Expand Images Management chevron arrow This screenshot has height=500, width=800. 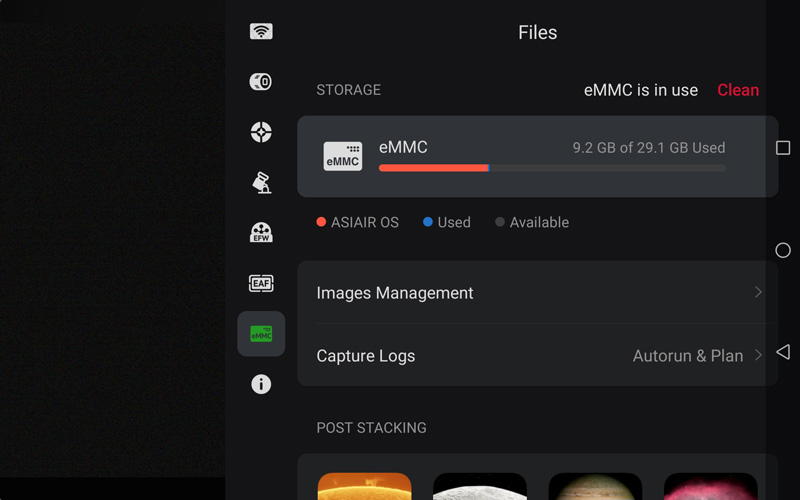click(x=758, y=292)
